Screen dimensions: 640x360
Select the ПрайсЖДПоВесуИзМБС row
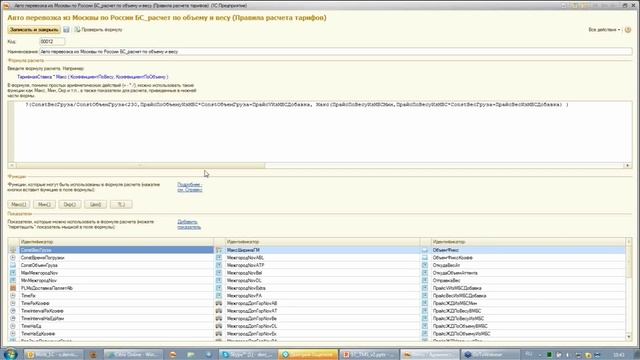pos(528,318)
